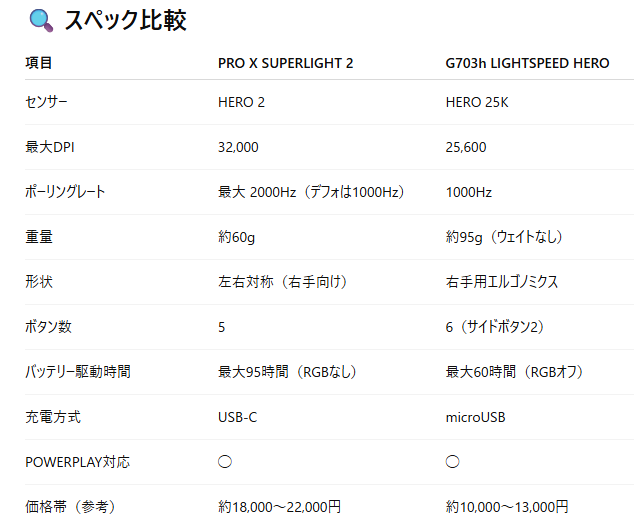Click the 25,600 max DPI value
Image resolution: width=634 pixels, height=527 pixels.
[466, 147]
